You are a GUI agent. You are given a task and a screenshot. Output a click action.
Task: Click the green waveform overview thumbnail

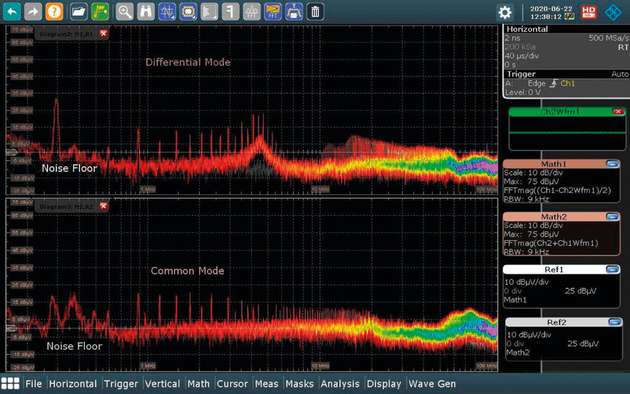[x=567, y=129]
